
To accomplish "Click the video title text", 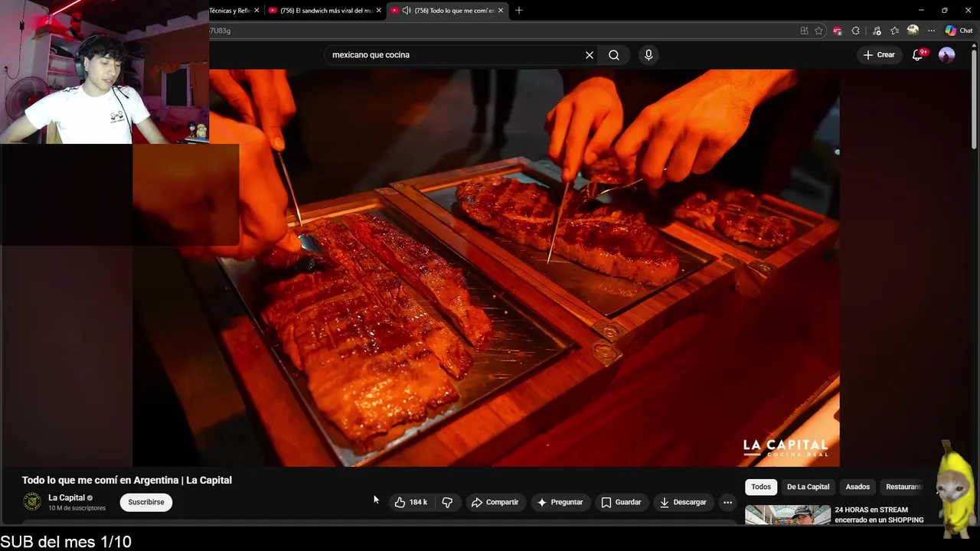I will (127, 480).
